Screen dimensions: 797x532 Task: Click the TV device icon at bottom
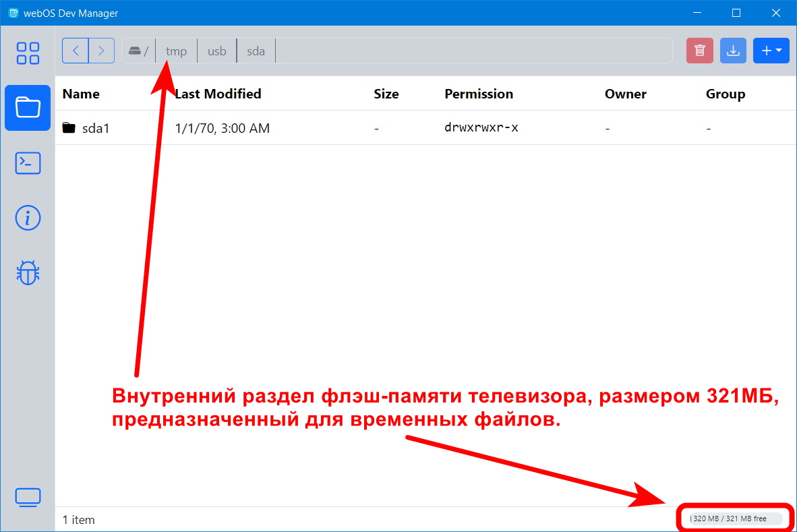click(28, 498)
